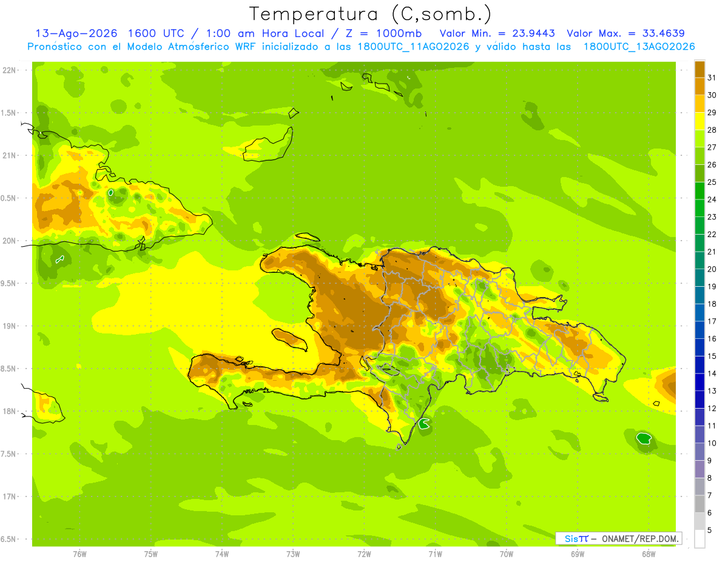Click the "18N" latitude label

[9, 412]
